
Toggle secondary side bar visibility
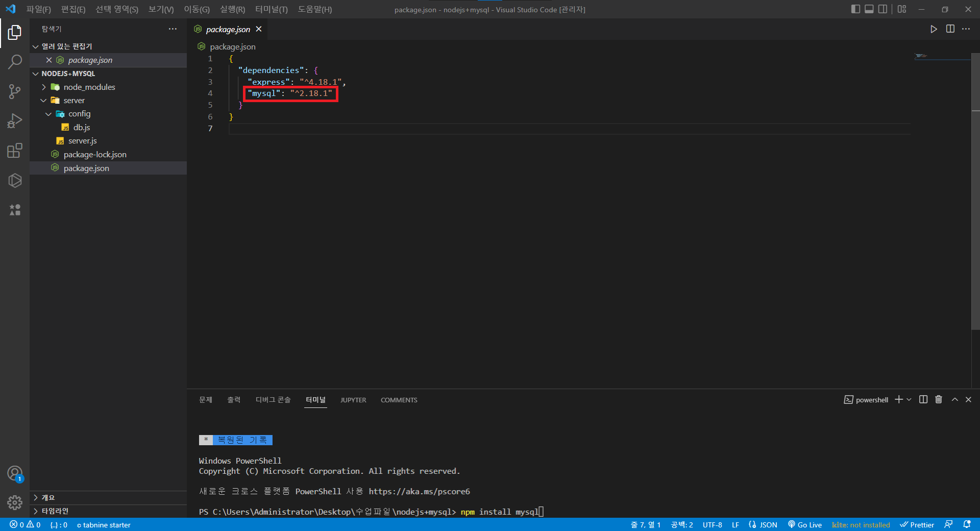point(883,9)
